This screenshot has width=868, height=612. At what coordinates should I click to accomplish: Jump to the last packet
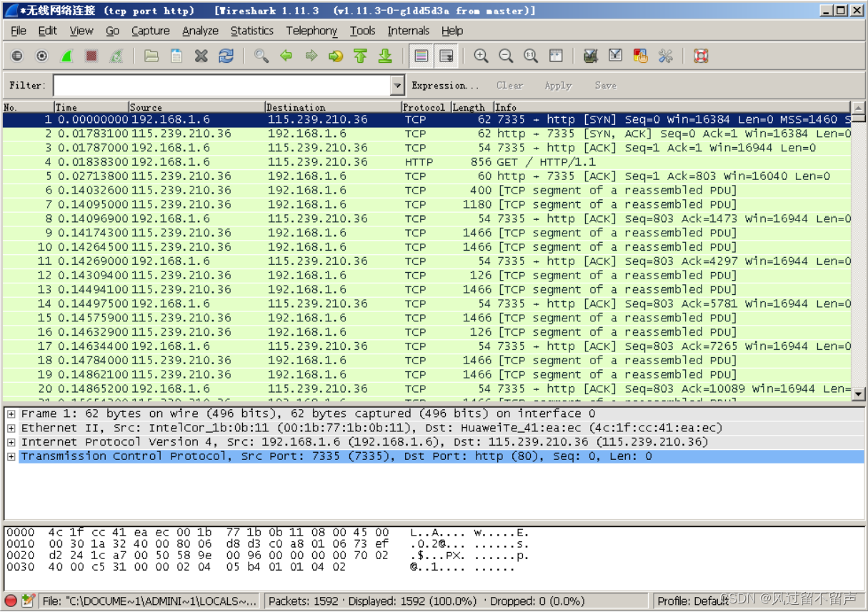pos(385,56)
